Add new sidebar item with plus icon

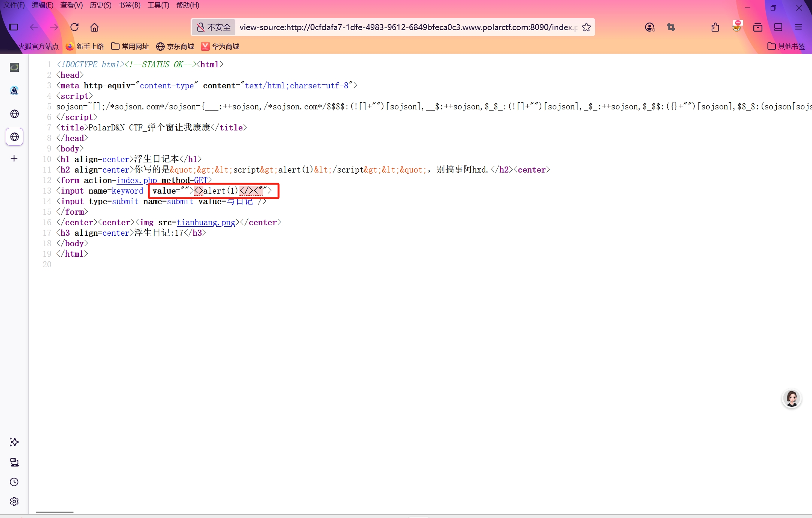[14, 158]
